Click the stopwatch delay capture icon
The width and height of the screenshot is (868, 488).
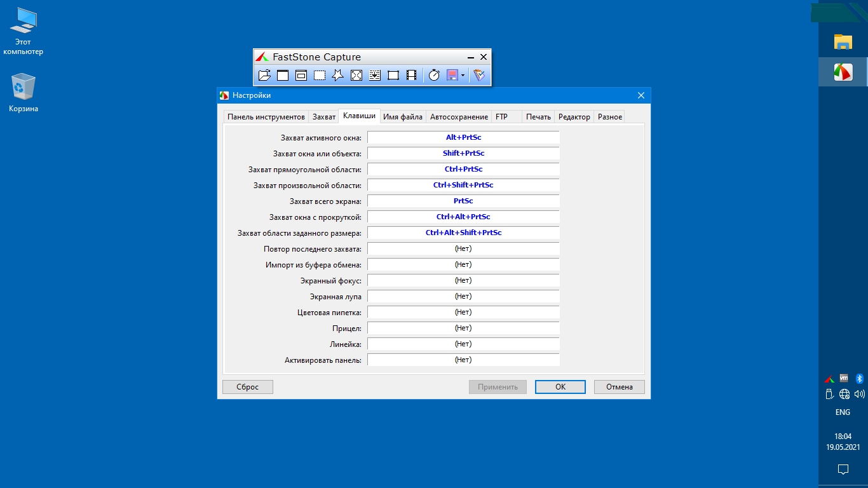(x=434, y=76)
